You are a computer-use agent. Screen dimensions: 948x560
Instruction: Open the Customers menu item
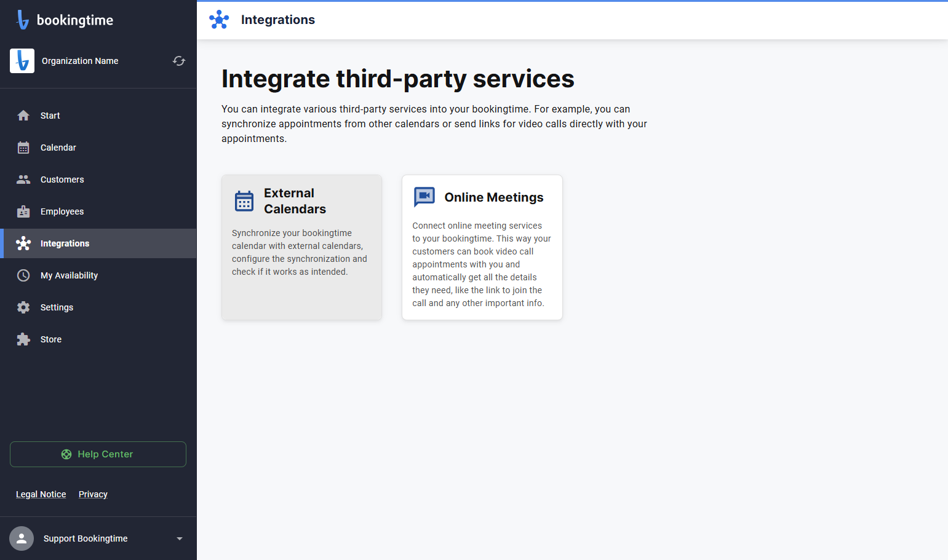[x=98, y=179]
